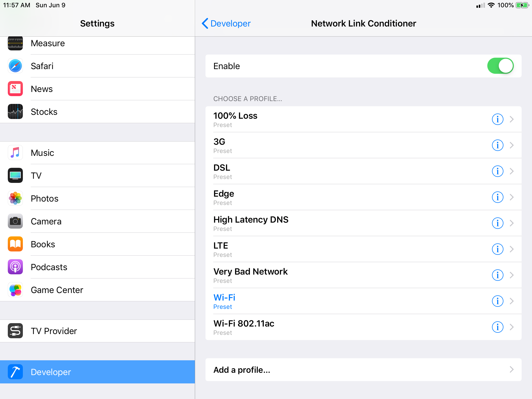The image size is (532, 399).
Task: Show info for High Latency DNS profile
Action: point(497,223)
